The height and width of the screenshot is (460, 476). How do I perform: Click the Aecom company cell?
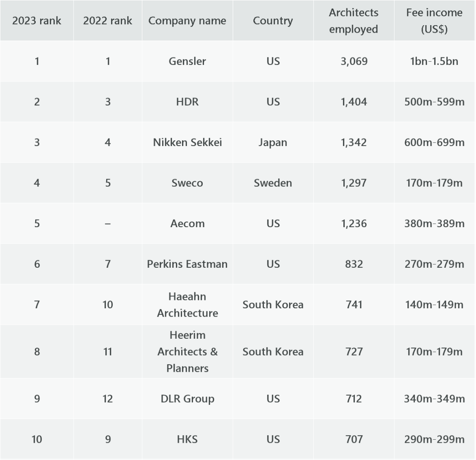(187, 224)
